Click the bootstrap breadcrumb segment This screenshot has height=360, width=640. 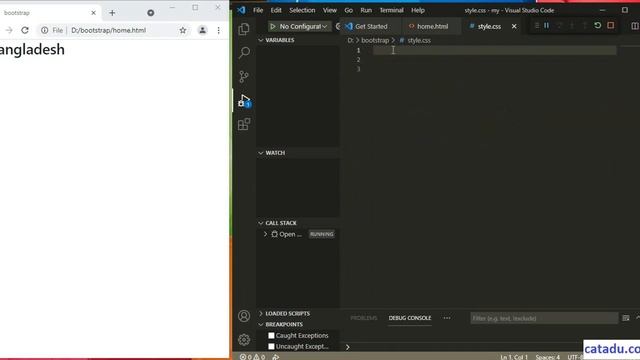tap(375, 40)
